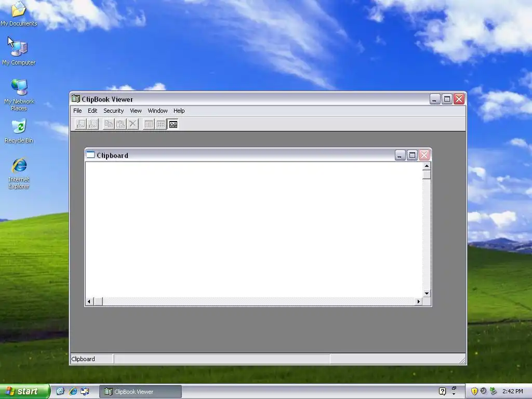Open the Security menu

click(113, 111)
